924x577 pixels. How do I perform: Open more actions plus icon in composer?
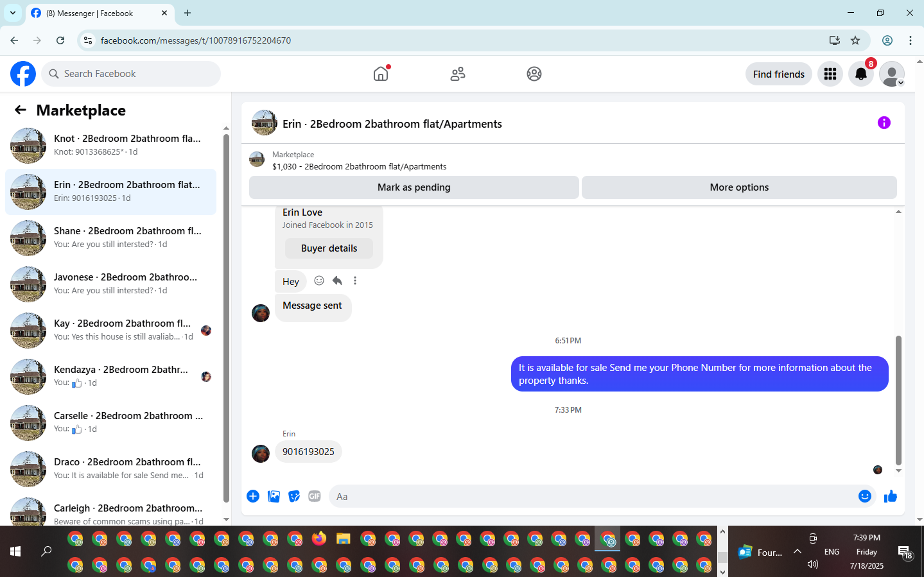(253, 496)
